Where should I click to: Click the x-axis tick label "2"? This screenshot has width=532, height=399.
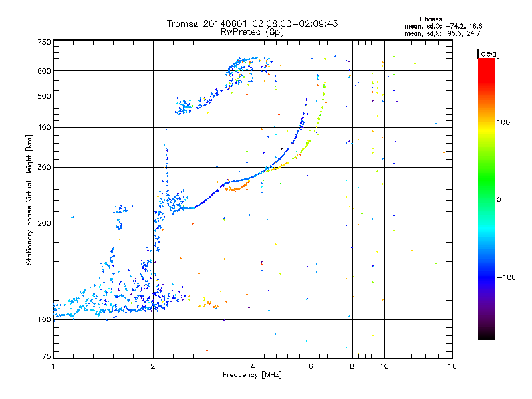pyautogui.click(x=153, y=366)
